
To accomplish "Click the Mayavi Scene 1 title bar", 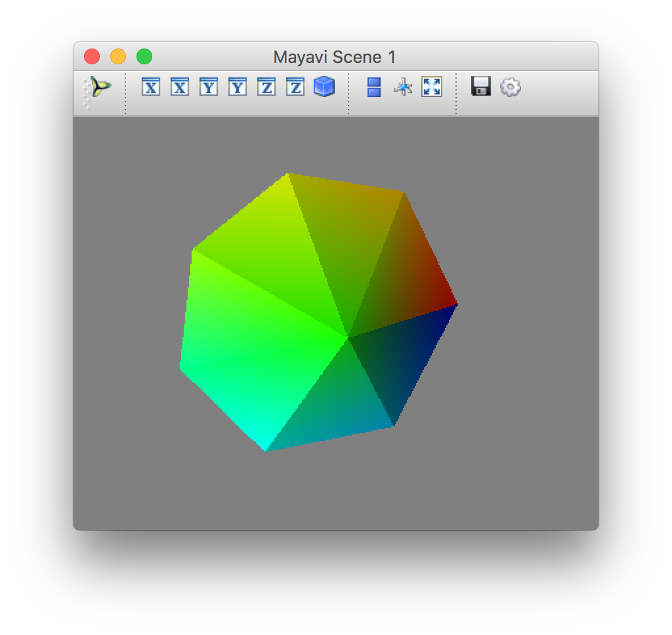I will (336, 57).
